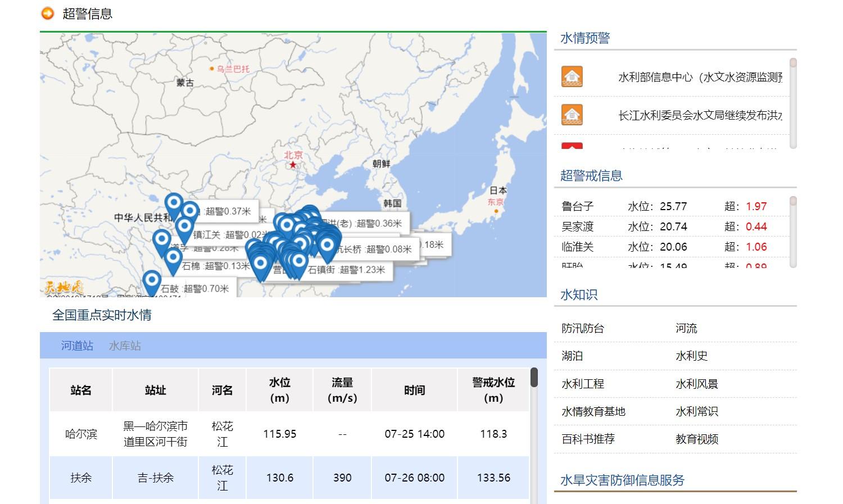Screen dimensions: 843x504
Task: Click the scrollbar of the 水情预警 list
Action: pos(793,103)
